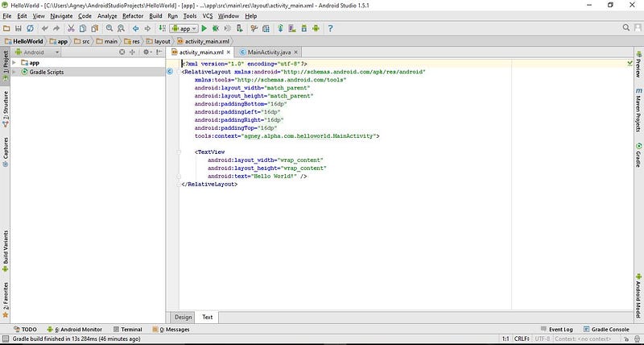Click the CRLF line separator selector
Screen dimensions: 644x345
tap(521, 339)
